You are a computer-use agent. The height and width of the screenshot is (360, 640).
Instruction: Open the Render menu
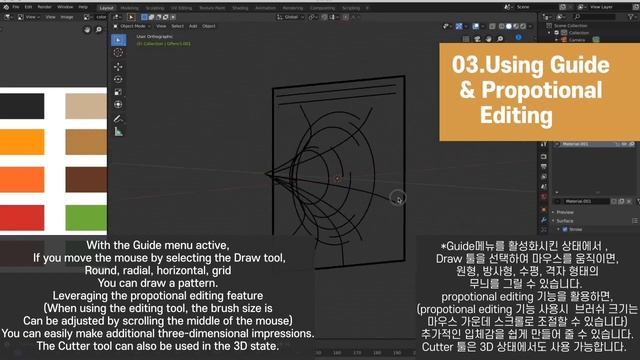(x=44, y=7)
